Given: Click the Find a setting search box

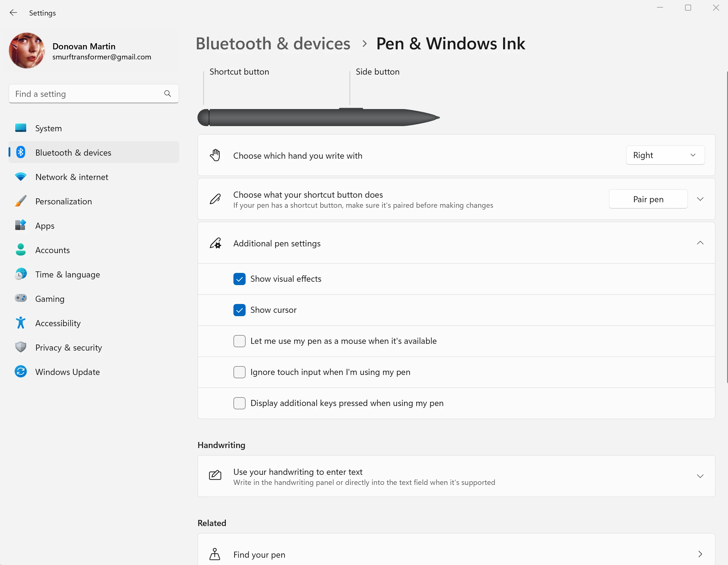Looking at the screenshot, I should point(87,94).
